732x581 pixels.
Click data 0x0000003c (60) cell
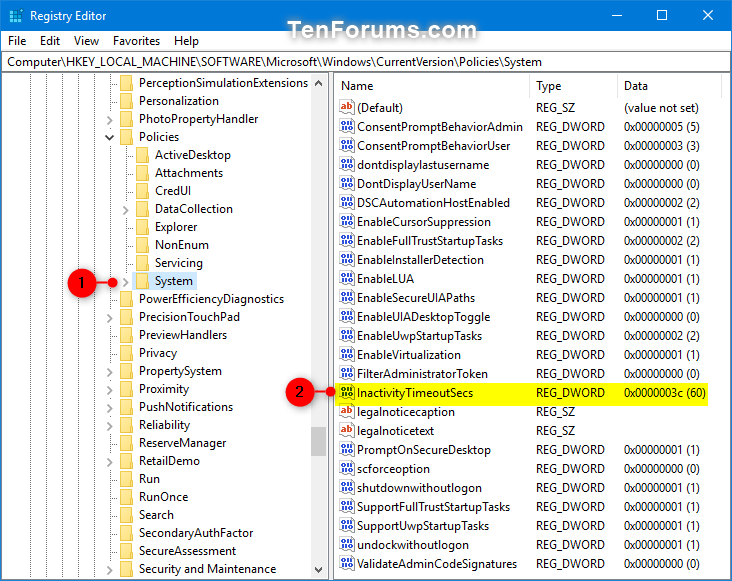point(664,393)
